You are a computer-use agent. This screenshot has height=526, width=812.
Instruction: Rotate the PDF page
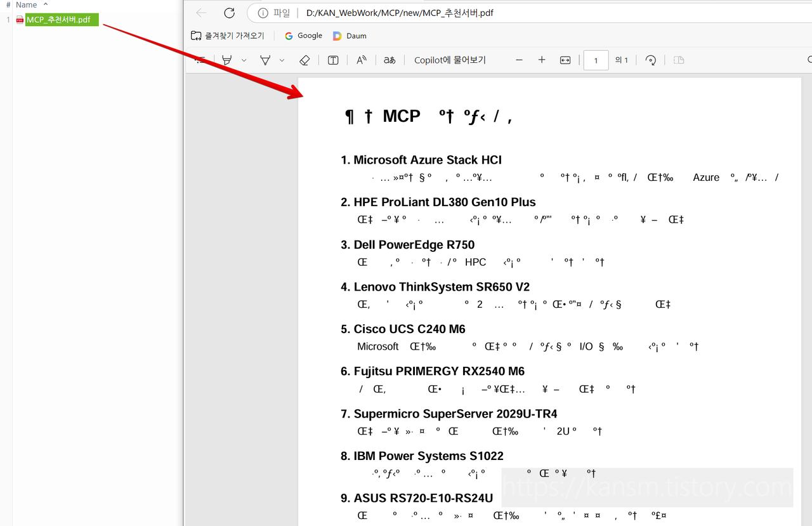coord(650,60)
